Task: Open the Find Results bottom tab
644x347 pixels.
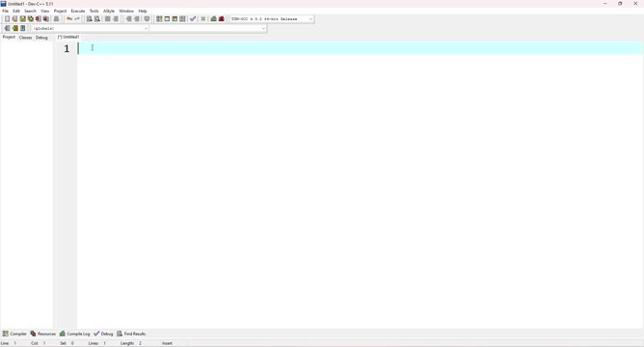Action: (131, 334)
